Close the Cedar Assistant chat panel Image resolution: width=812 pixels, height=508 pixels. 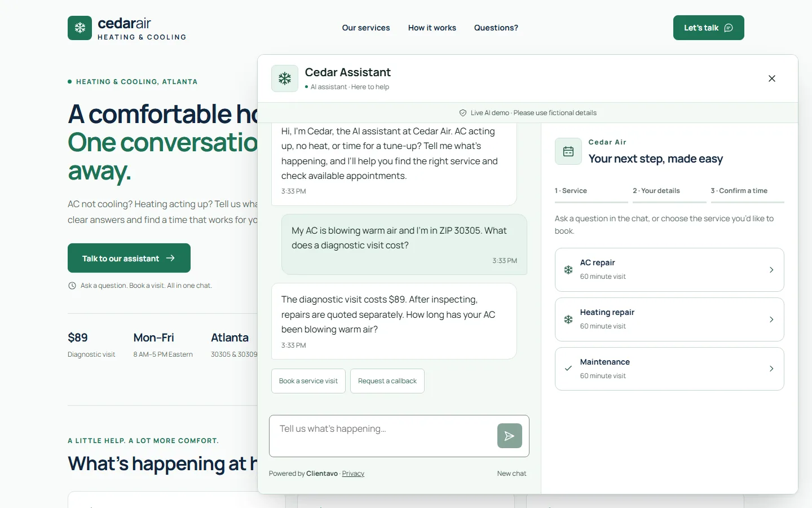[772, 78]
